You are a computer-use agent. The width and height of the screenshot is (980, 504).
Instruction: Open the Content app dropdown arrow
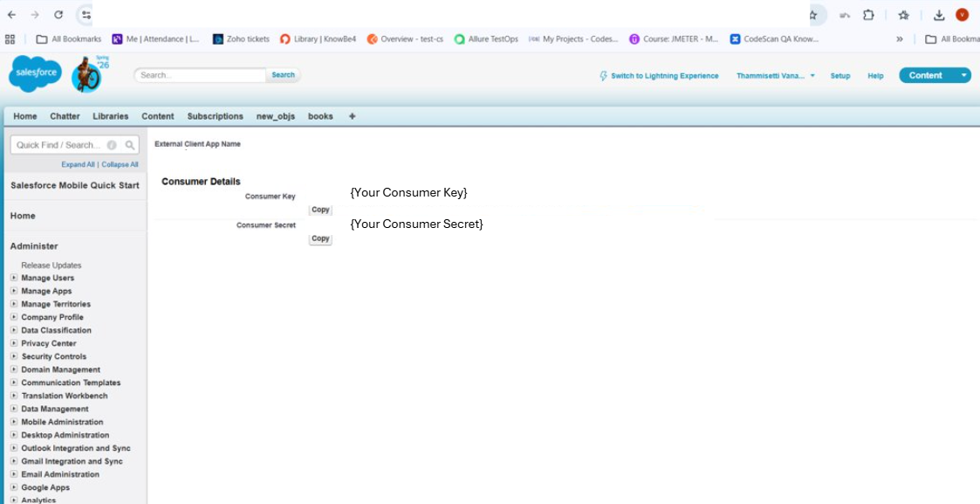click(x=963, y=75)
